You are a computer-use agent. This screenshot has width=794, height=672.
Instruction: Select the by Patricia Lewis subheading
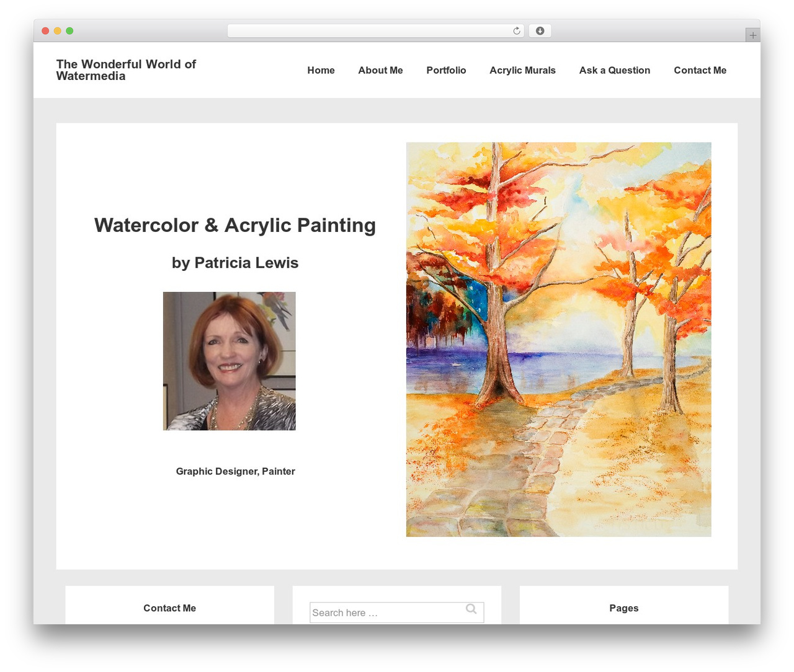coord(235,263)
